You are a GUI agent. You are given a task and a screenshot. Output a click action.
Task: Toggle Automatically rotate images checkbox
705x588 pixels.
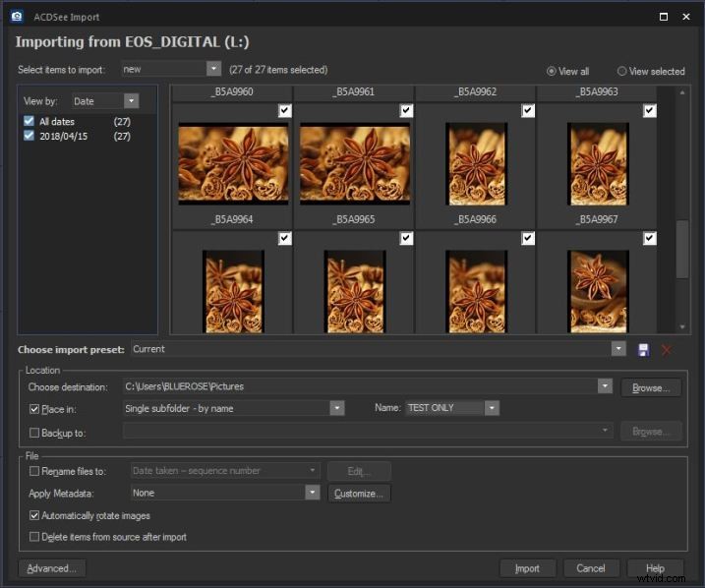point(34,515)
